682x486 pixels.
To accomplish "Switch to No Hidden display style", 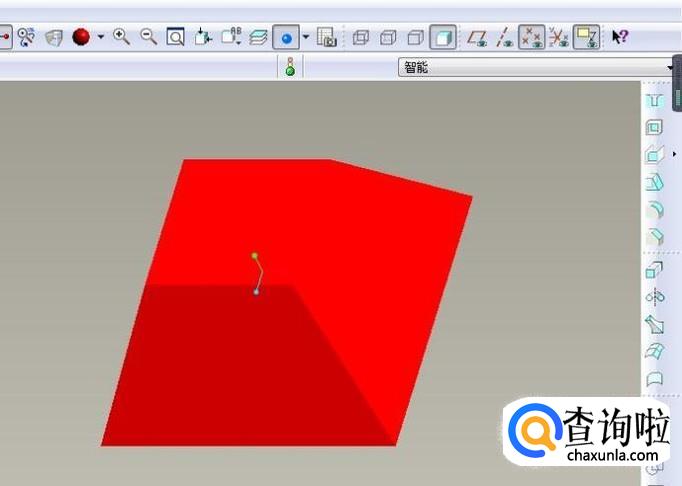I will (415, 37).
